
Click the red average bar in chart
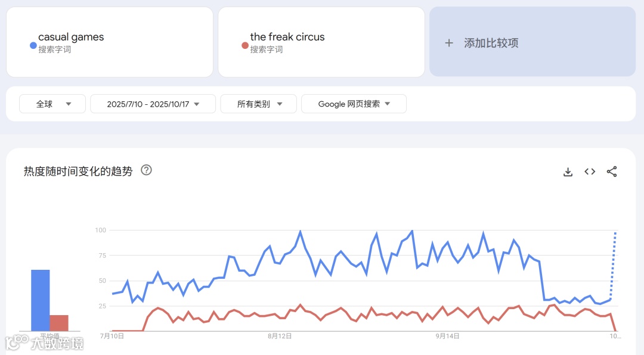pyautogui.click(x=58, y=323)
